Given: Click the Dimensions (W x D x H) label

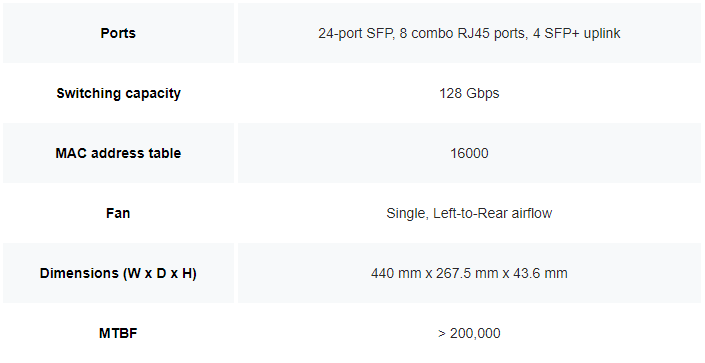Looking at the screenshot, I should [x=118, y=273].
